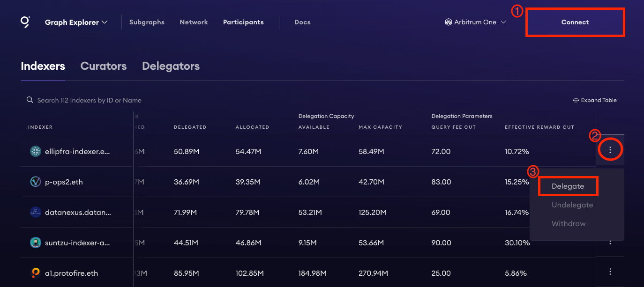Viewport: 644px width, 287px height.
Task: Click the Connect wallet button
Action: (575, 22)
